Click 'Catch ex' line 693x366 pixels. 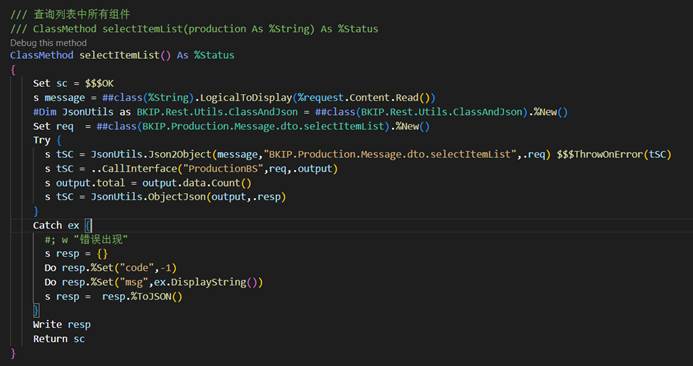pos(62,225)
